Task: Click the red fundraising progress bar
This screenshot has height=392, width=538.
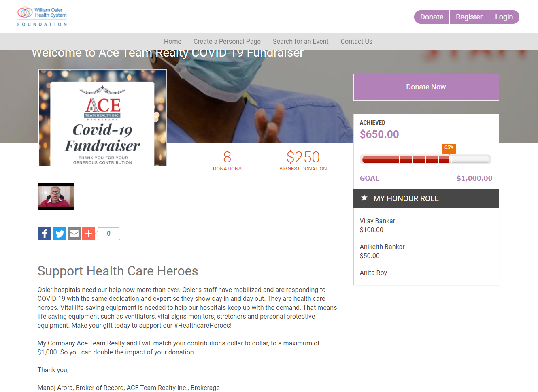Action: [425, 160]
